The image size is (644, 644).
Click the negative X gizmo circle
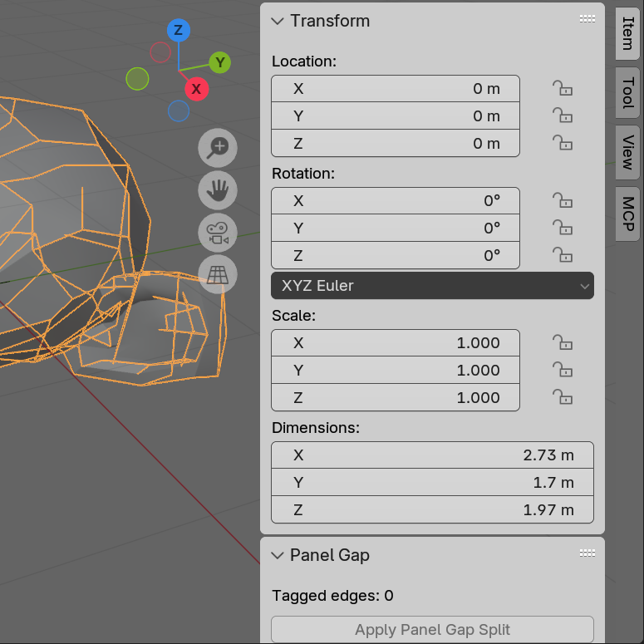(160, 52)
